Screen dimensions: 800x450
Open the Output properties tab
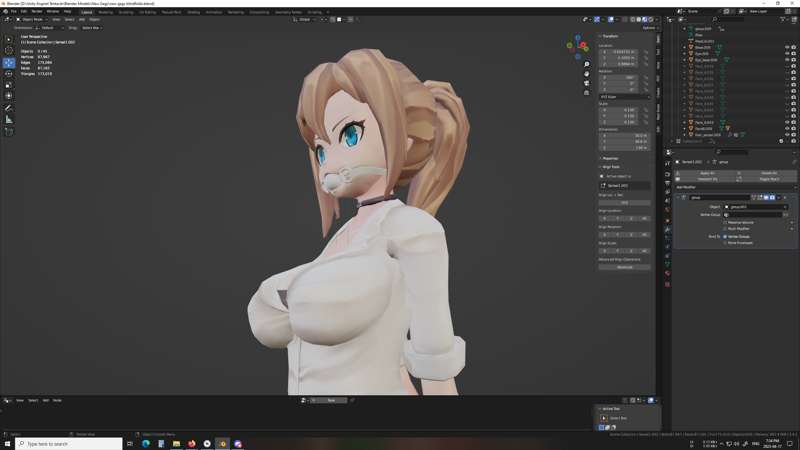pyautogui.click(x=667, y=183)
